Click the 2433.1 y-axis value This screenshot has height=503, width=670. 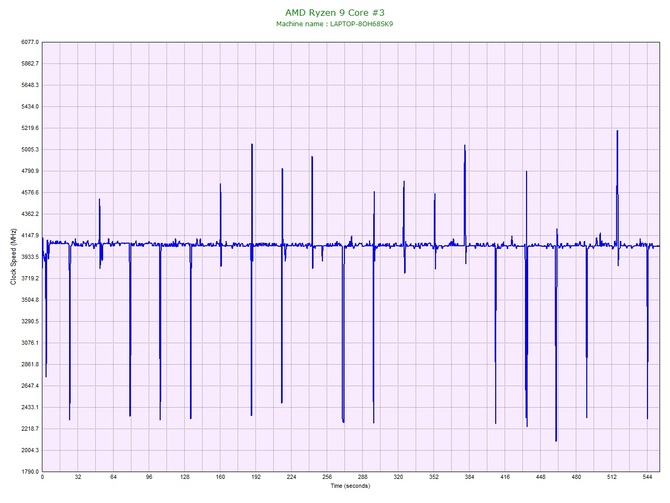[x=30, y=407]
